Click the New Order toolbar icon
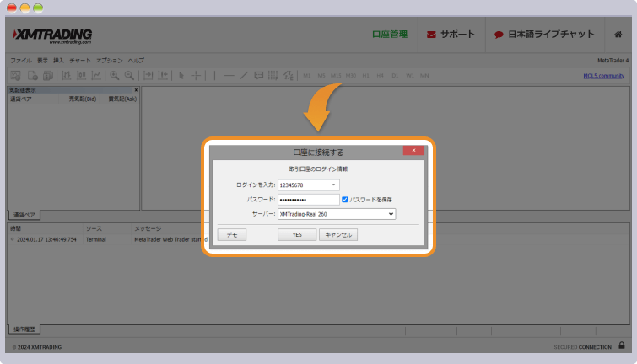 click(x=16, y=76)
